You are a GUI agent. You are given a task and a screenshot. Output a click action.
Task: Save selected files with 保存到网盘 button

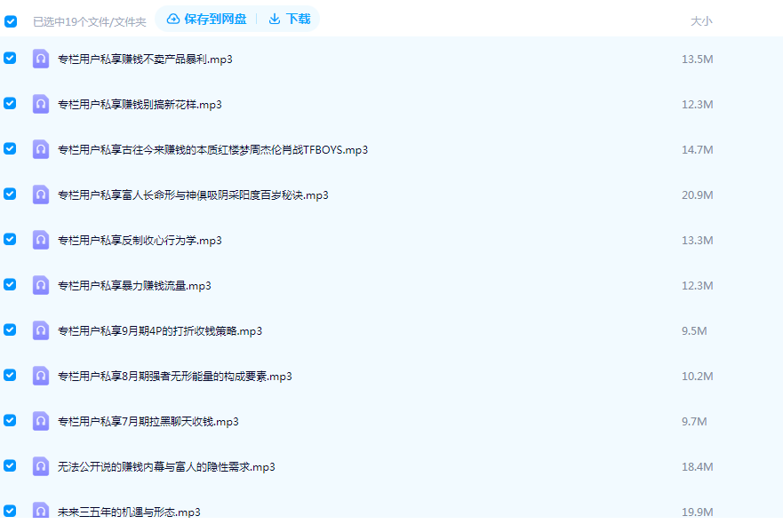(206, 19)
